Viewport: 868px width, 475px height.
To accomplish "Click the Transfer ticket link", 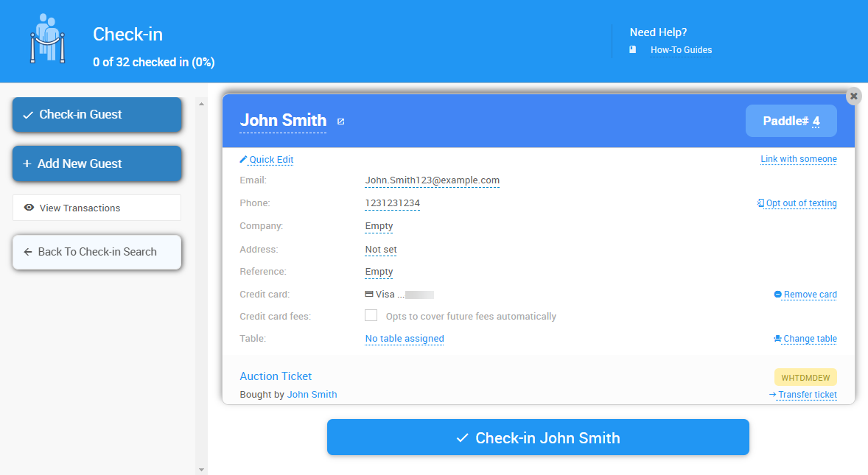I will (x=807, y=395).
